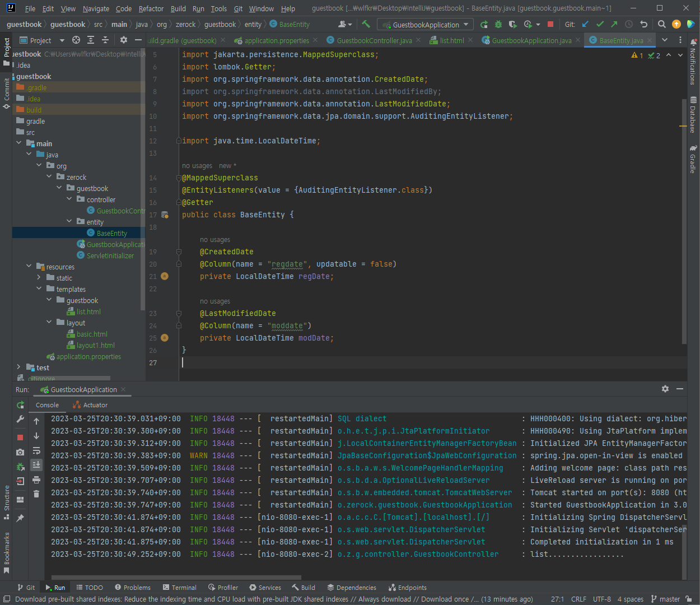
Task: Clear console output with trash icon
Action: pyautogui.click(x=36, y=494)
